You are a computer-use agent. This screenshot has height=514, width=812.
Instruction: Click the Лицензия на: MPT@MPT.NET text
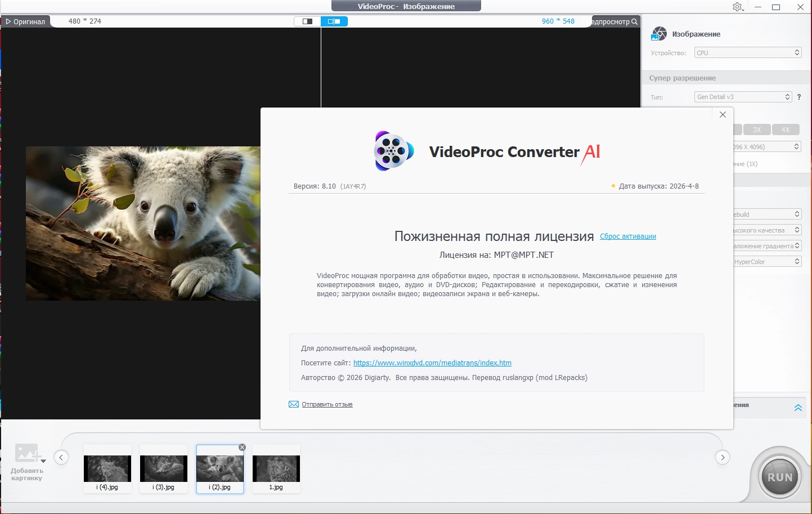pos(496,255)
